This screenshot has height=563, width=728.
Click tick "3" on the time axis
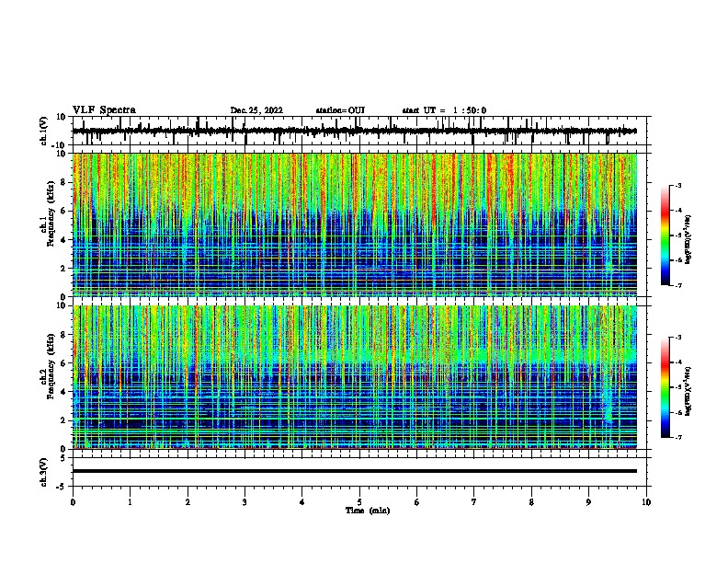point(245,502)
